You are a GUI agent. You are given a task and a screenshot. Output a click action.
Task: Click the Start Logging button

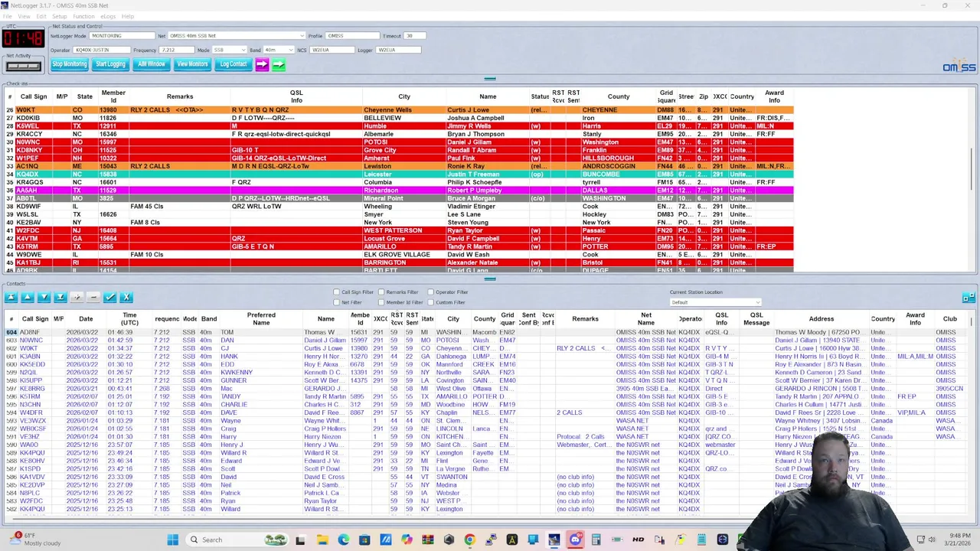point(110,64)
